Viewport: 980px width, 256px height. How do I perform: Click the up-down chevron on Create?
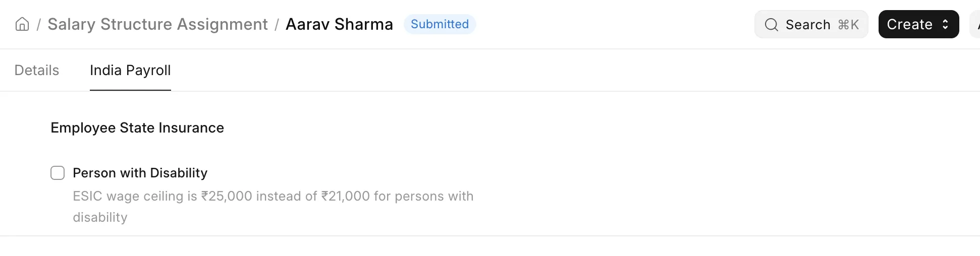point(945,24)
